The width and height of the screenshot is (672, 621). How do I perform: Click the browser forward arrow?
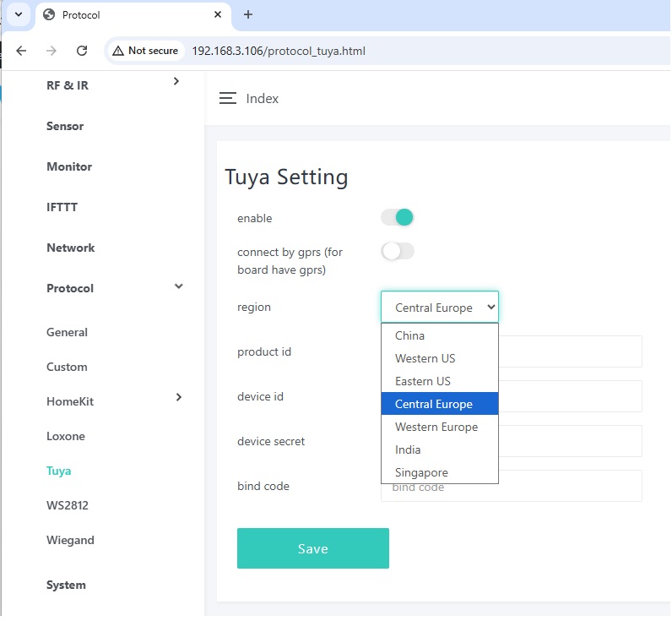(51, 51)
